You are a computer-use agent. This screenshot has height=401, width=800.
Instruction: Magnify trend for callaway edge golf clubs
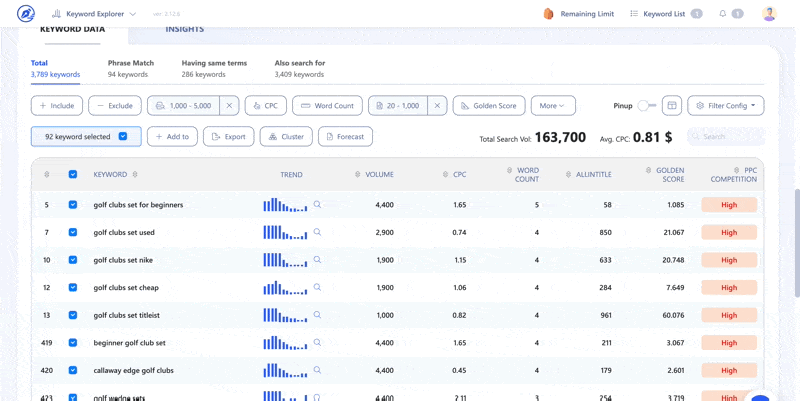click(x=317, y=369)
